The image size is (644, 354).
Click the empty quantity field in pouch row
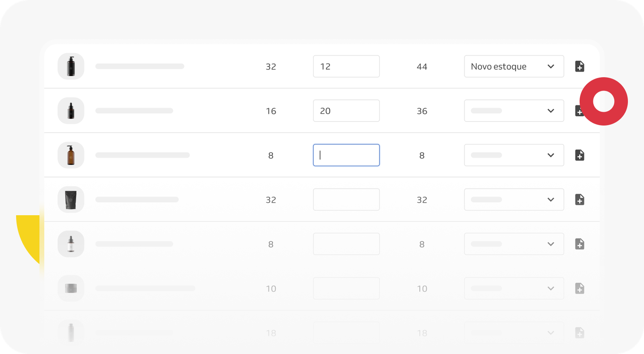coord(346,199)
